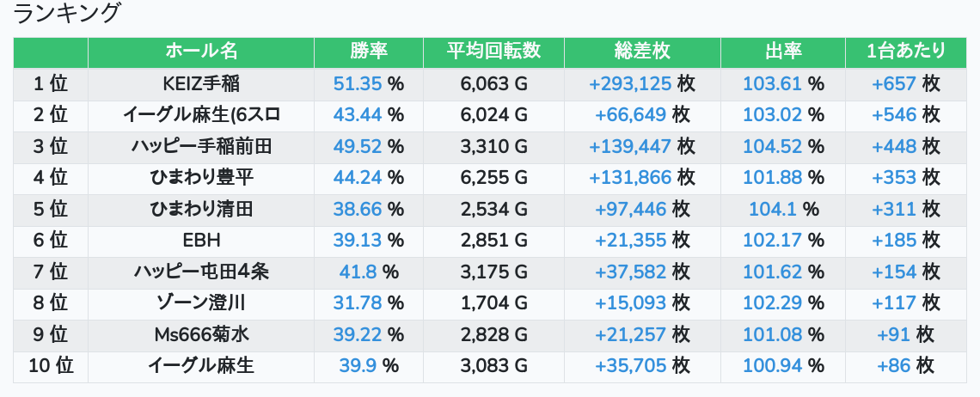
Task: Open the ハッピー手稲前田 hall entry
Action: click(x=201, y=147)
